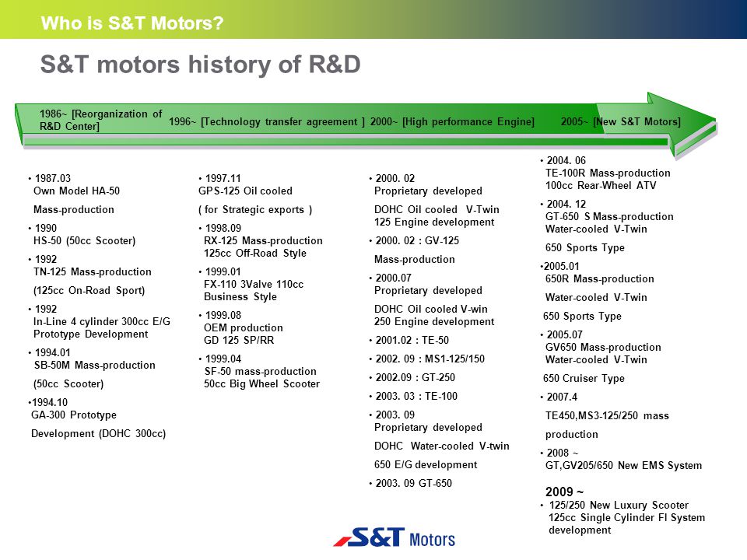Click the '2008 ~' date entry
The image size is (747, 560).
pyautogui.click(x=562, y=453)
